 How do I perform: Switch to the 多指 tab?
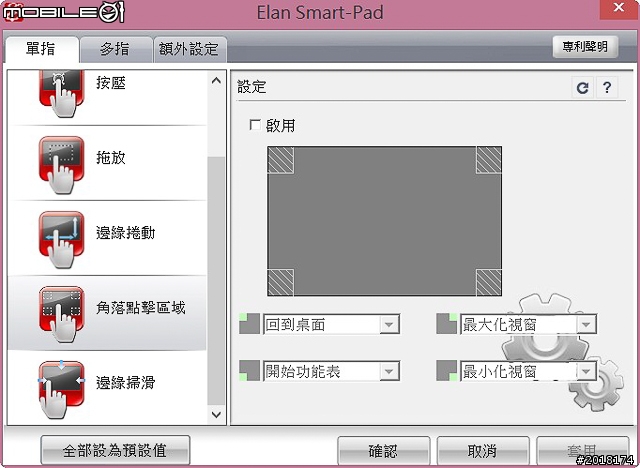(x=116, y=49)
